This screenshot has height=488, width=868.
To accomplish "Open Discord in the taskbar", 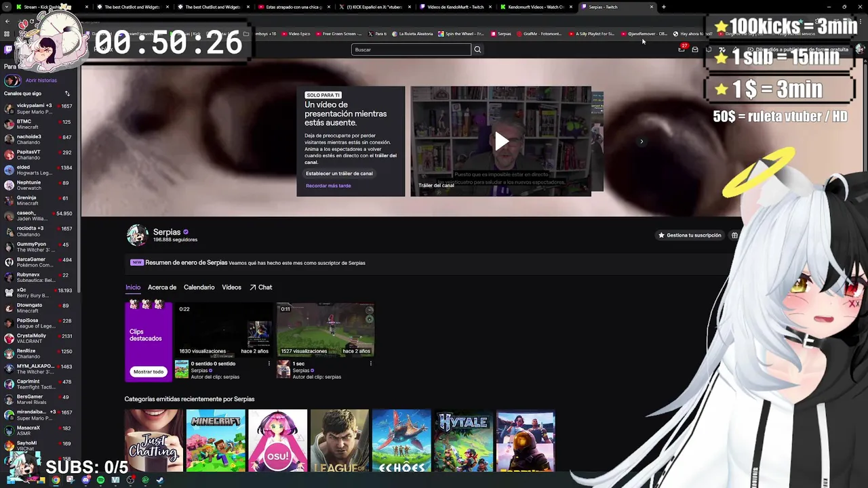I will tap(85, 481).
